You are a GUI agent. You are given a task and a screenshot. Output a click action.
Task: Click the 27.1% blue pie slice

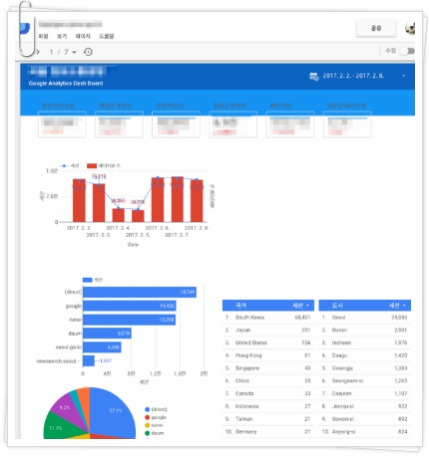[x=113, y=413]
